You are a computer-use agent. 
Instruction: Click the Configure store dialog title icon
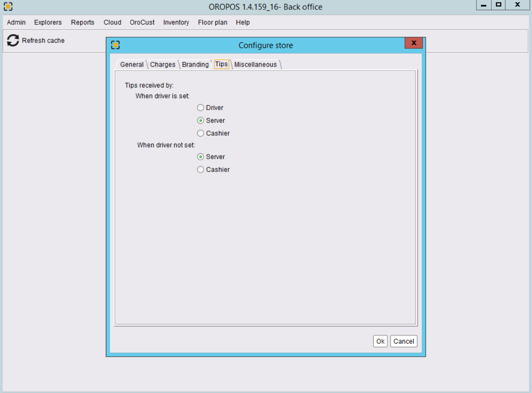point(115,45)
